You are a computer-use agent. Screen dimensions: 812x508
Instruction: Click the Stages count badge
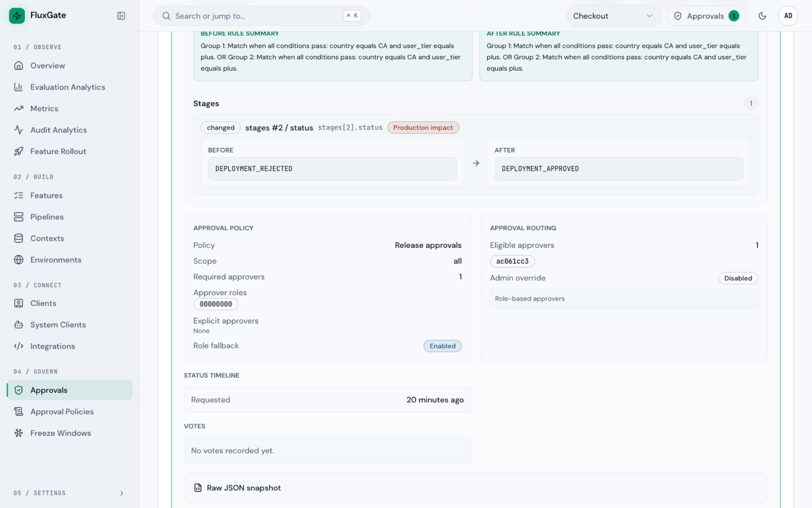click(x=751, y=104)
